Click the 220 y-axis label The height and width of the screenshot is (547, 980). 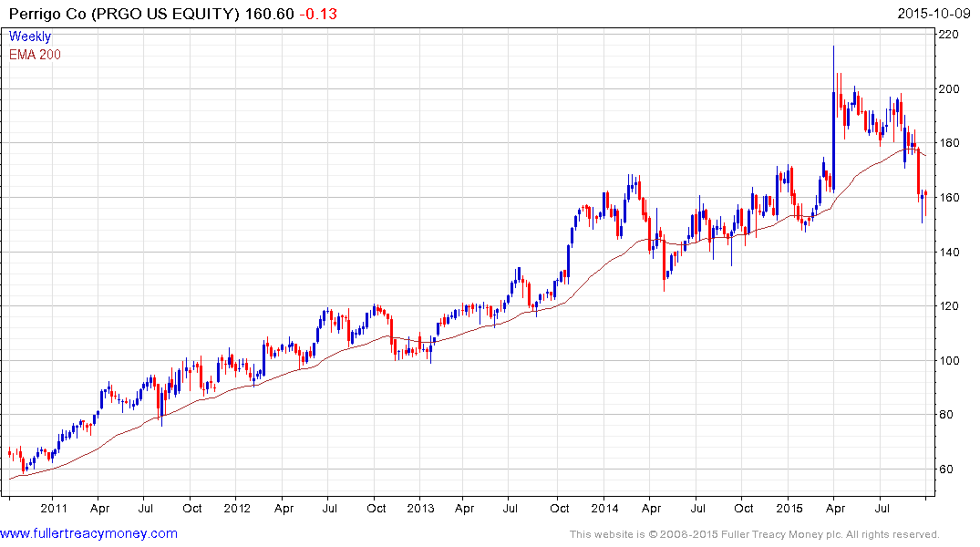(x=949, y=35)
